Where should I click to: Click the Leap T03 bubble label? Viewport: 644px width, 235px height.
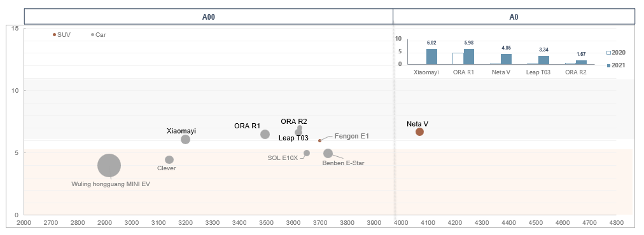293,138
